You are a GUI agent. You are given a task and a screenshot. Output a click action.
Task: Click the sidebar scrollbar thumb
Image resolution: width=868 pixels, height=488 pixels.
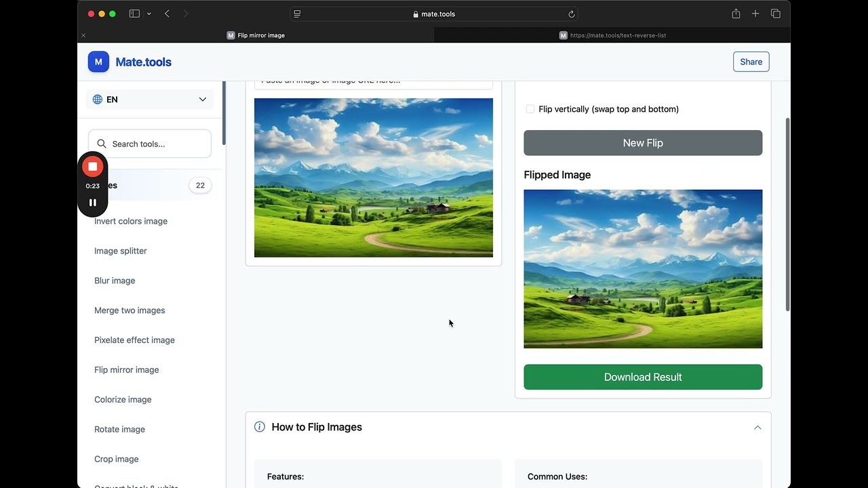tap(224, 113)
